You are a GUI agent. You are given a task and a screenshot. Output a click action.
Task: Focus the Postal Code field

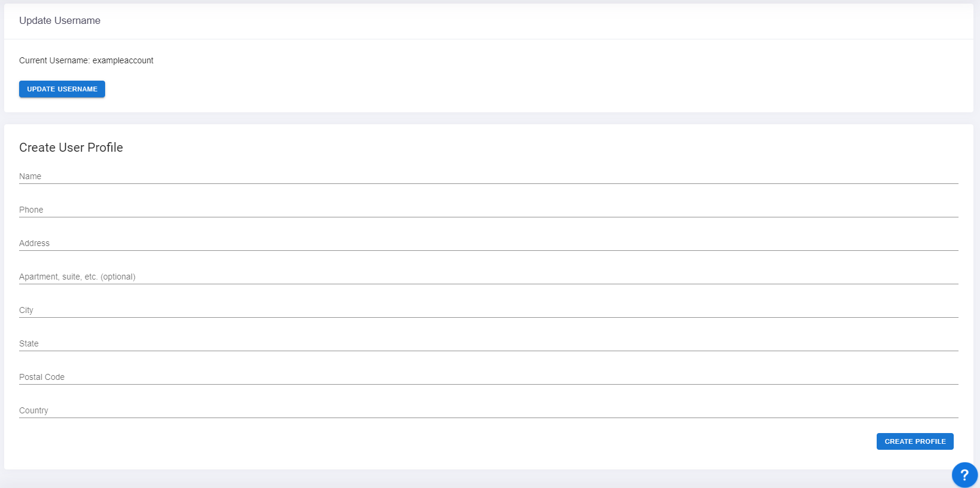point(489,377)
